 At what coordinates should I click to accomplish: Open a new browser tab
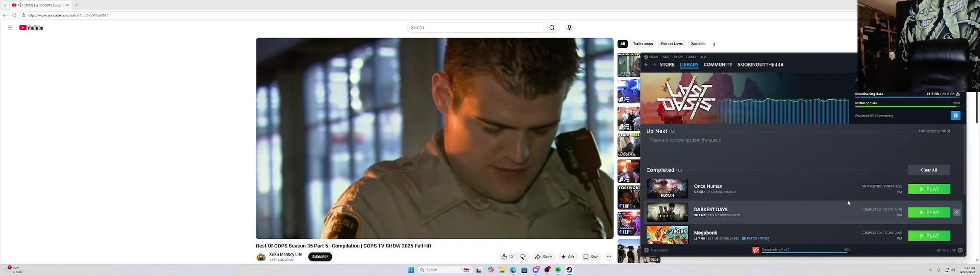(77, 5)
